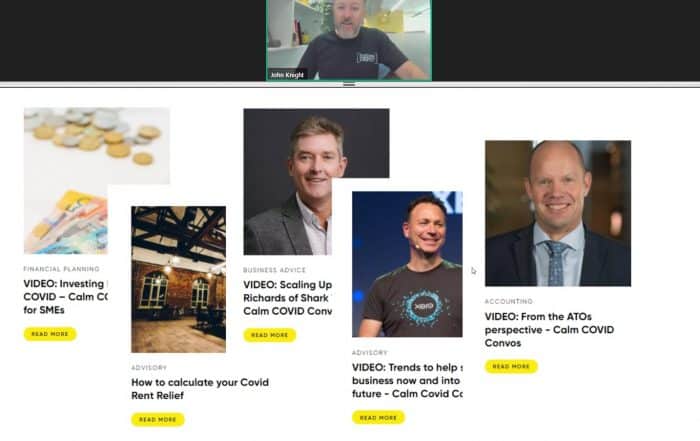Open 'VIDEO: Trends to help' article title
Screen dimensions: 700x441
[x=407, y=380]
